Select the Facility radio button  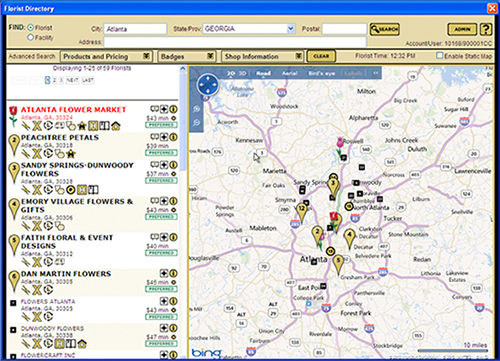click(x=30, y=37)
